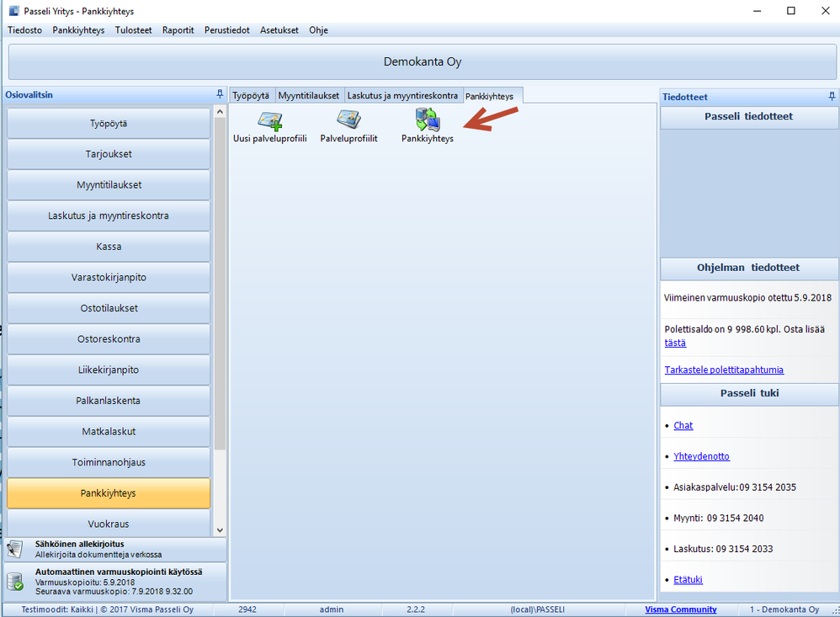Launch the Pankkiyhteys icon in the workspace
This screenshot has width=840, height=617.
(x=428, y=126)
